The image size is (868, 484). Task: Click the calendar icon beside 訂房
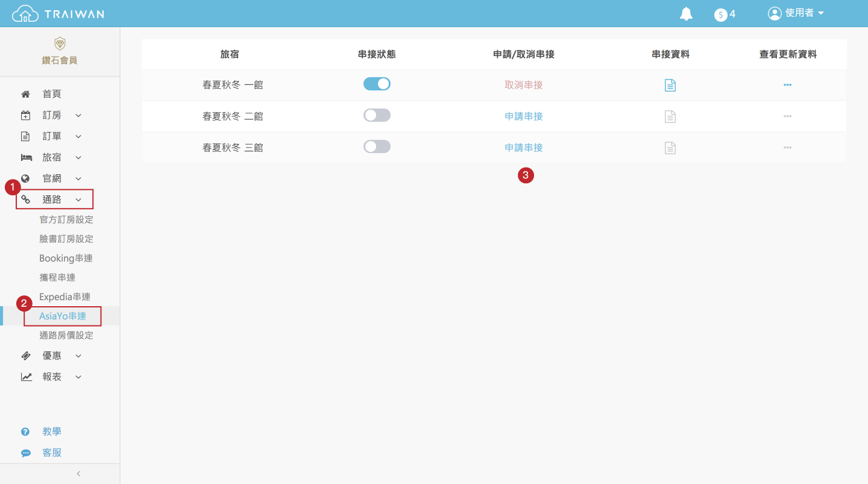click(25, 115)
